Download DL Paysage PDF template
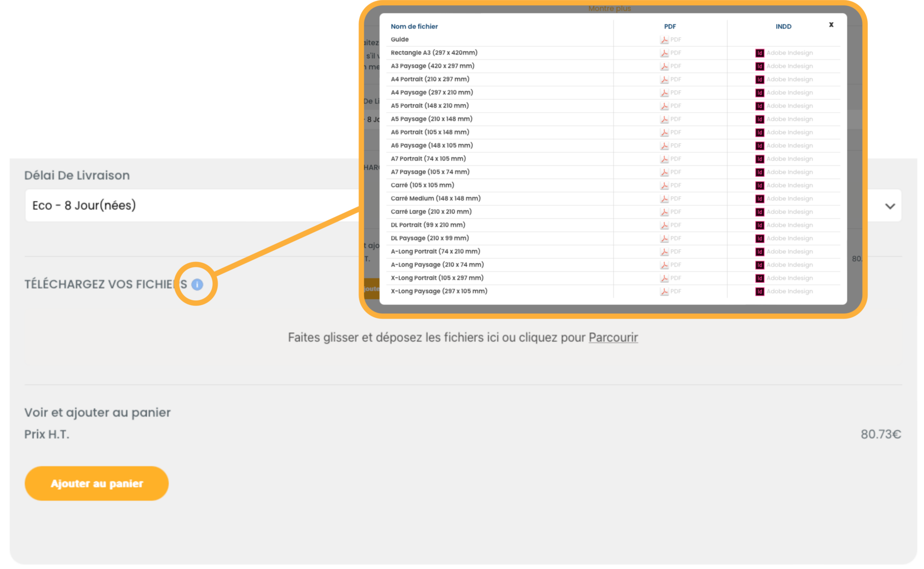 [x=670, y=238]
